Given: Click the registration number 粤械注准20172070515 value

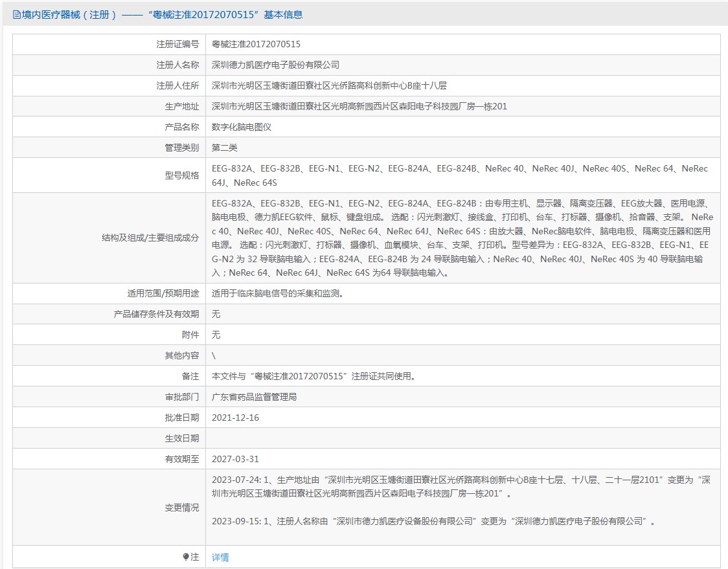Looking at the screenshot, I should point(256,44).
